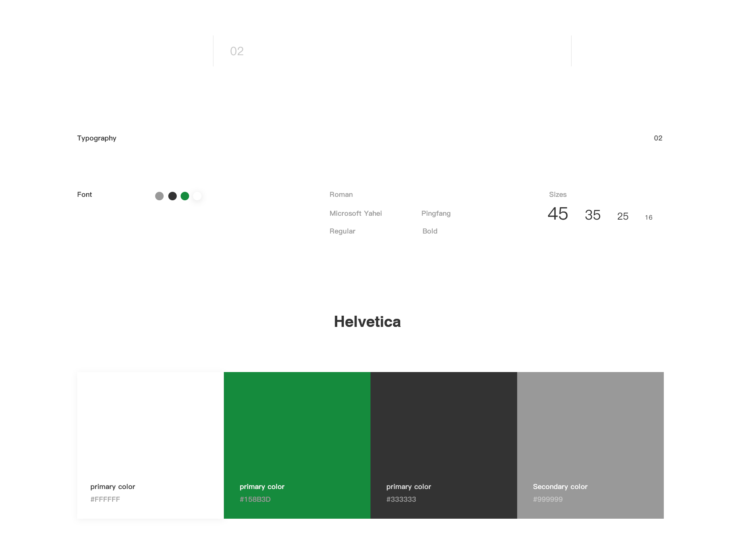Click the dark charcoal color dot
The height and width of the screenshot is (560, 741).
173,196
